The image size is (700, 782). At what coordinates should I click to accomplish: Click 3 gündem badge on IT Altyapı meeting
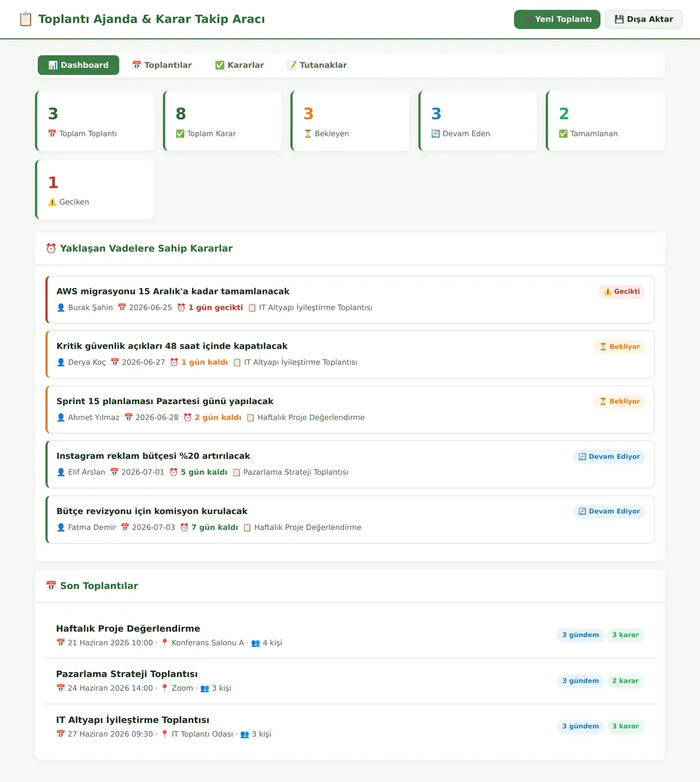click(x=580, y=727)
